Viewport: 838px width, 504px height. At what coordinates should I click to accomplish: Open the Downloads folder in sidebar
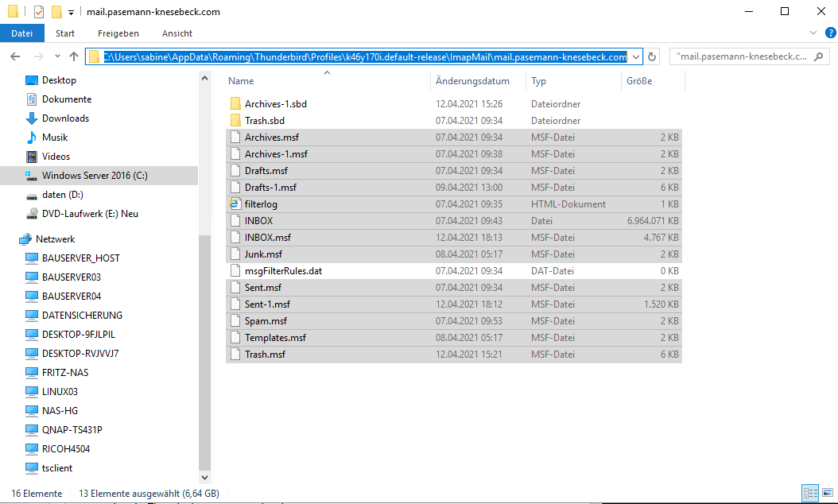pyautogui.click(x=65, y=118)
